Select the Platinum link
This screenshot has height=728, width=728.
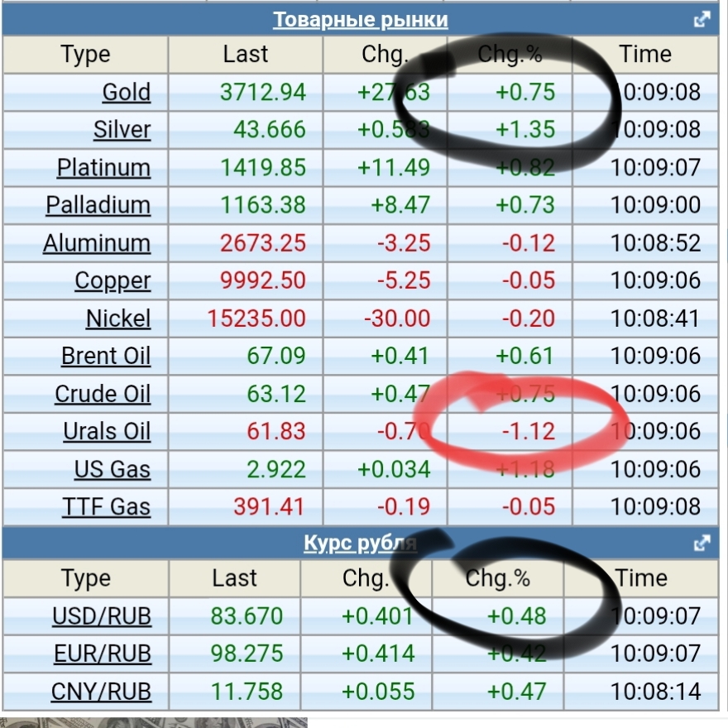(x=103, y=168)
